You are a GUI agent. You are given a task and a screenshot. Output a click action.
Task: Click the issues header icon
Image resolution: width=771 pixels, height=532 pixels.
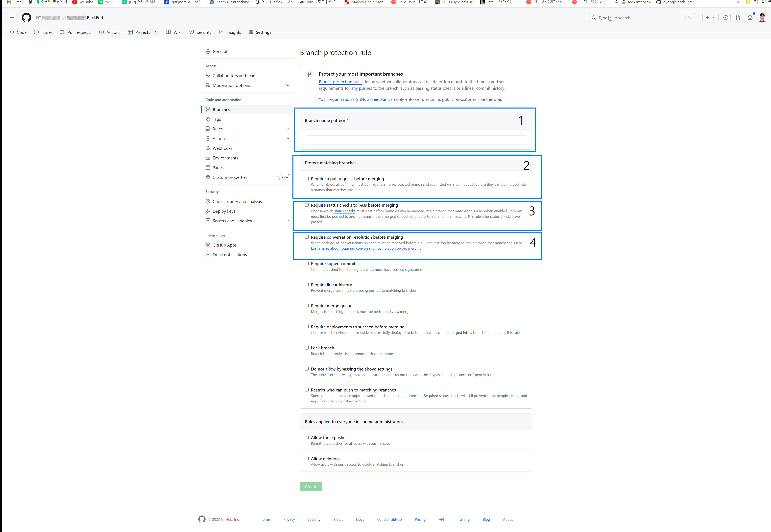click(726, 18)
